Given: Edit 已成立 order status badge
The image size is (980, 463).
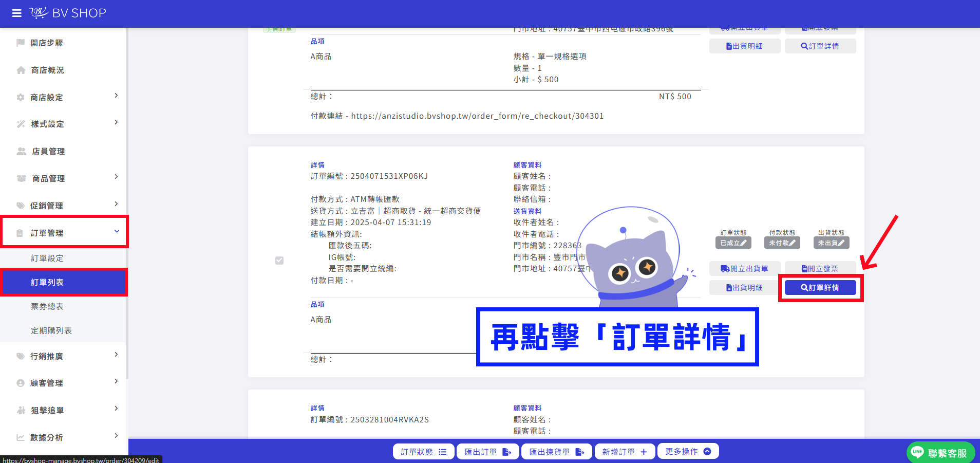Looking at the screenshot, I should click(x=733, y=243).
